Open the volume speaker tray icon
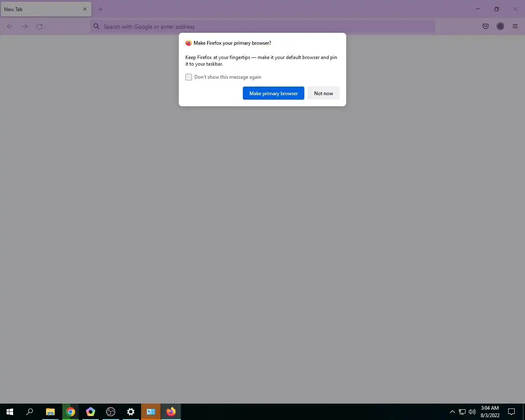 coord(472,412)
